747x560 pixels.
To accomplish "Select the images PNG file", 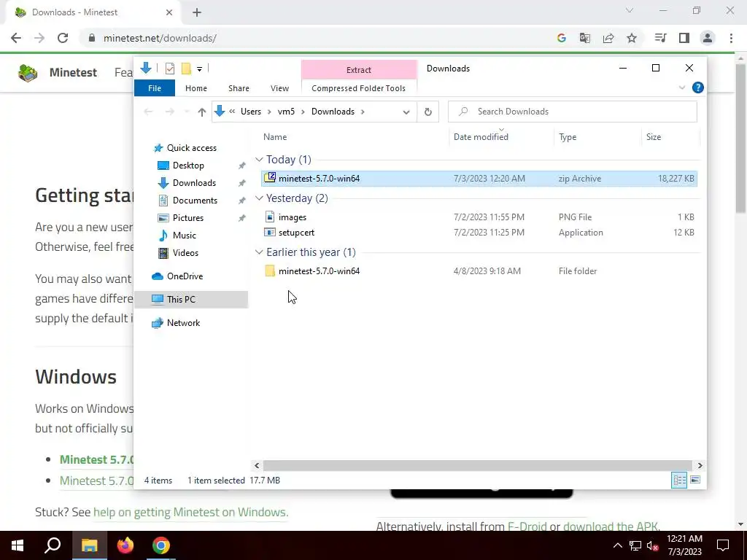I will (x=479, y=217).
